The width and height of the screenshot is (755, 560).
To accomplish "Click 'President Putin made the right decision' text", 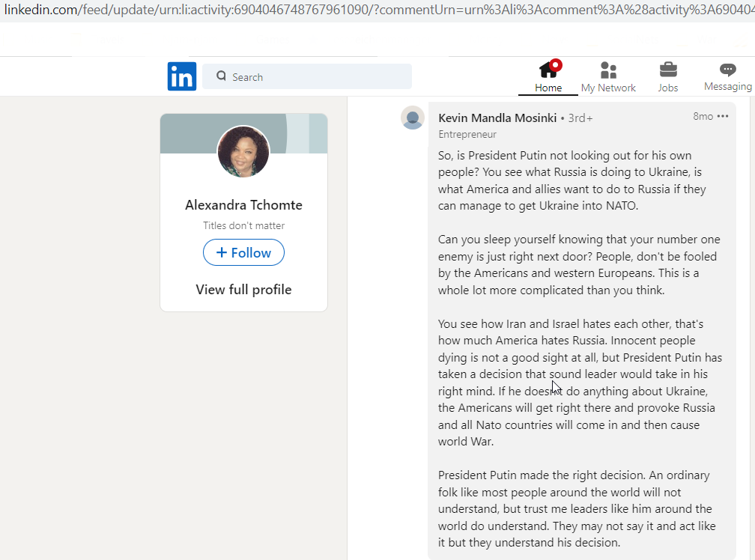I will coord(542,475).
